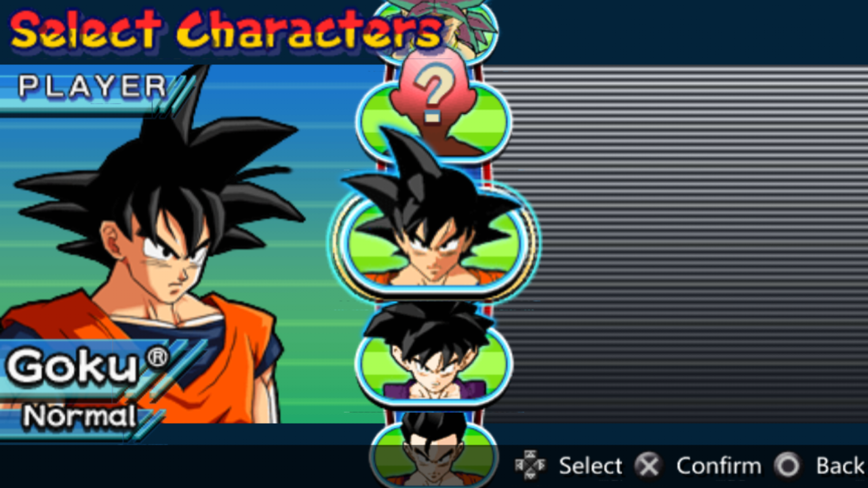This screenshot has height=488, width=868.
Task: Click the Normal form label under Goku
Action: tap(80, 416)
